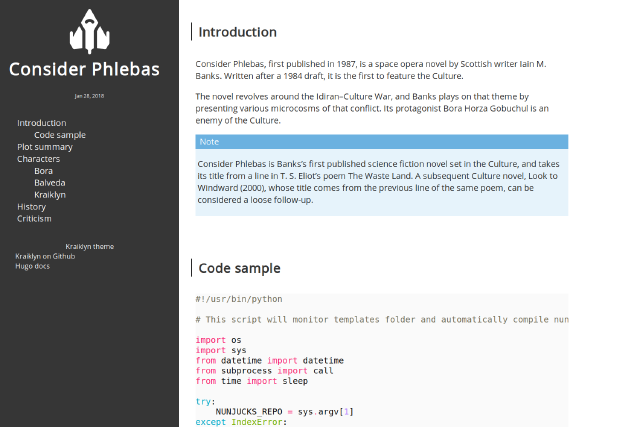Open the Plot summary sidebar link
640x427 pixels.
coord(45,147)
